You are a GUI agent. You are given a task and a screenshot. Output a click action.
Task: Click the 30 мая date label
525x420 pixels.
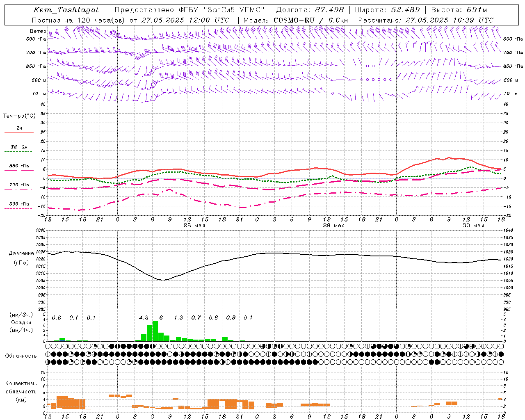coord(473,226)
